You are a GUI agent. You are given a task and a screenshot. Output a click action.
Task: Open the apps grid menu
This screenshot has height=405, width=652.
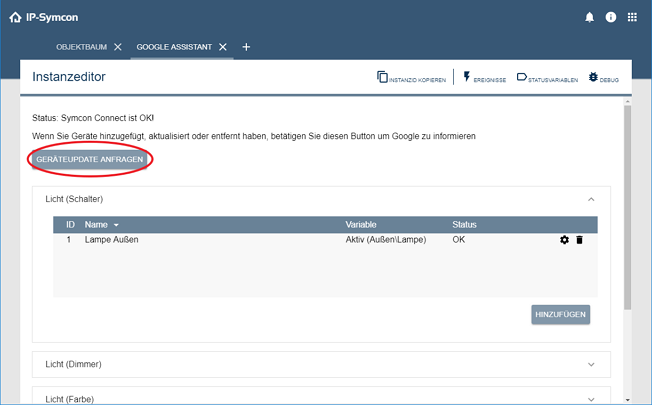pos(632,17)
